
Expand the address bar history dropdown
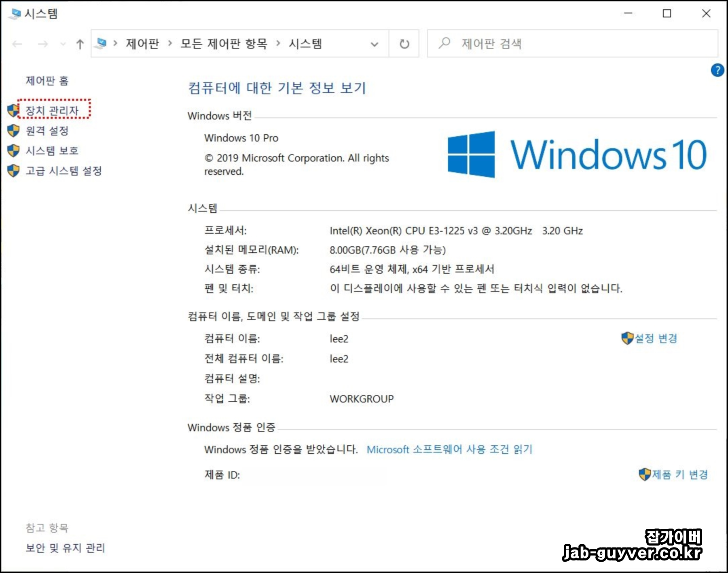point(375,44)
